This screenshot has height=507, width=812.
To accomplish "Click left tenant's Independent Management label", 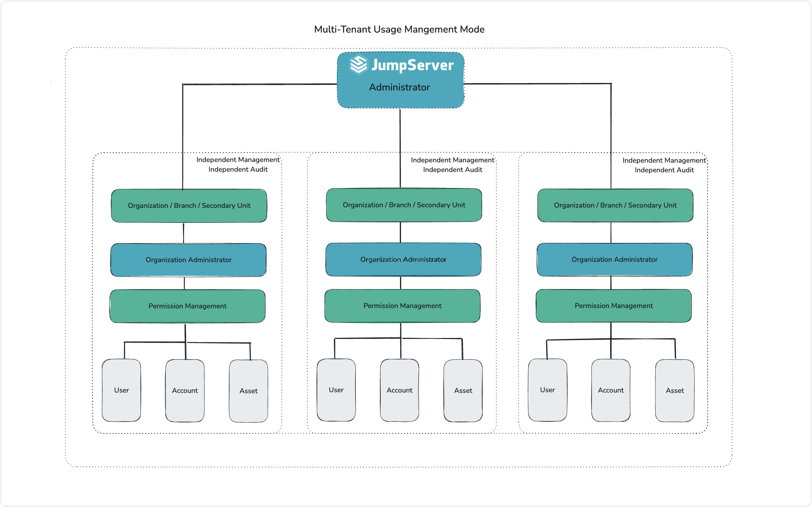I will click(x=238, y=160).
